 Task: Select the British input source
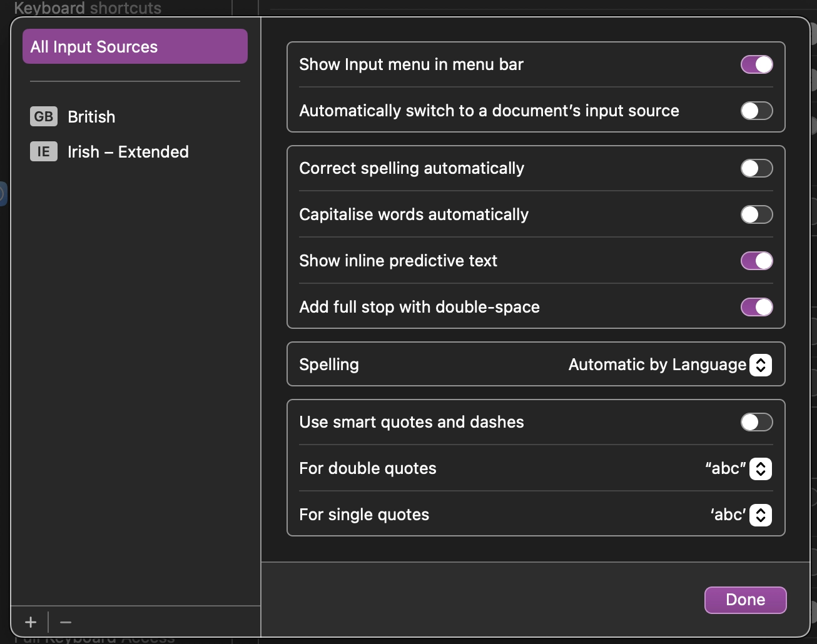point(135,116)
